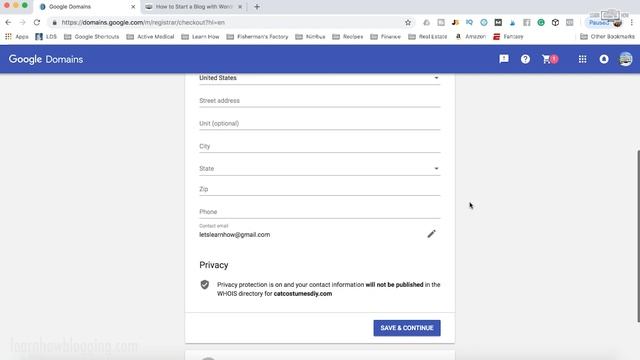Click the browser address bar URL
This screenshot has height=360, width=640.
[x=143, y=22]
